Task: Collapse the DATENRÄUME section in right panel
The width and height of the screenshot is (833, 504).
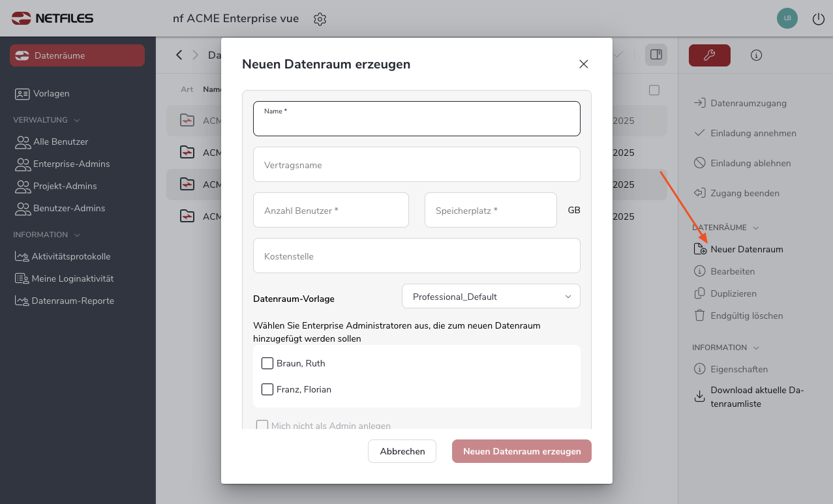Action: [756, 228]
